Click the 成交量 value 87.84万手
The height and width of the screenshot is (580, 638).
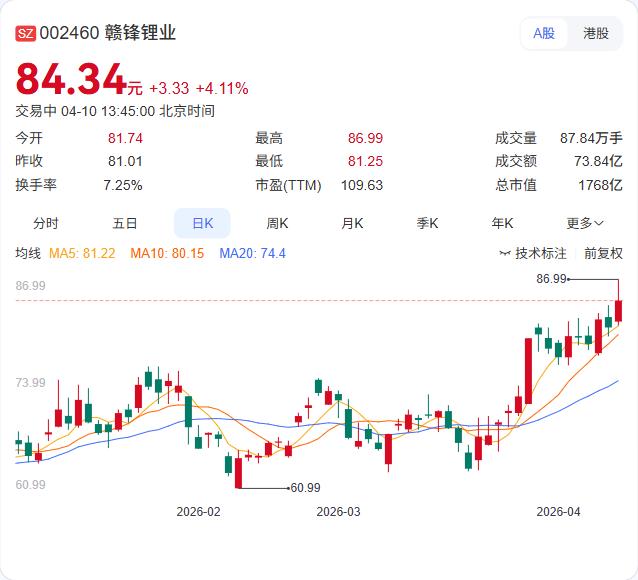(x=591, y=138)
